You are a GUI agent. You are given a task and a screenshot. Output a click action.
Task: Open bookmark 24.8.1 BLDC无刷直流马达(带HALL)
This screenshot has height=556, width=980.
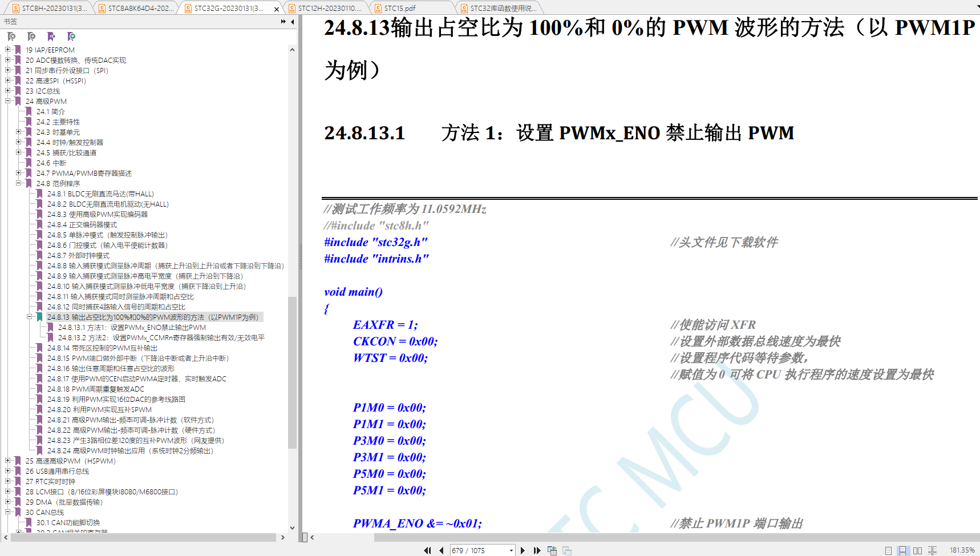click(x=100, y=194)
